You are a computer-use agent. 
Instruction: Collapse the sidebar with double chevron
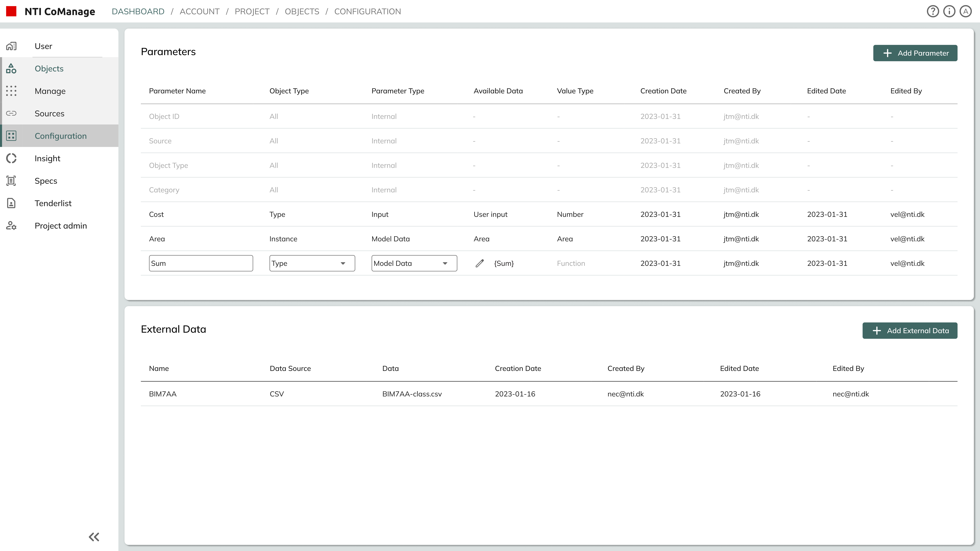coord(94,537)
